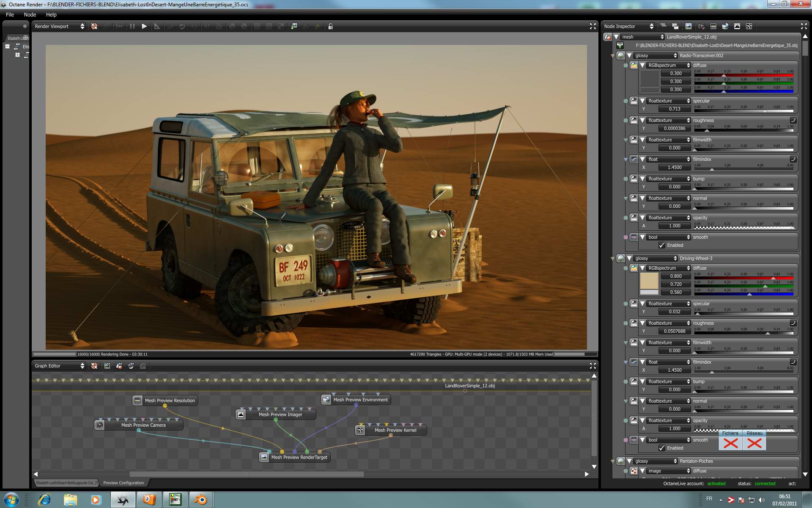Select the Mesh Preview Resolution node
The height and width of the screenshot is (508, 812).
pyautogui.click(x=170, y=400)
